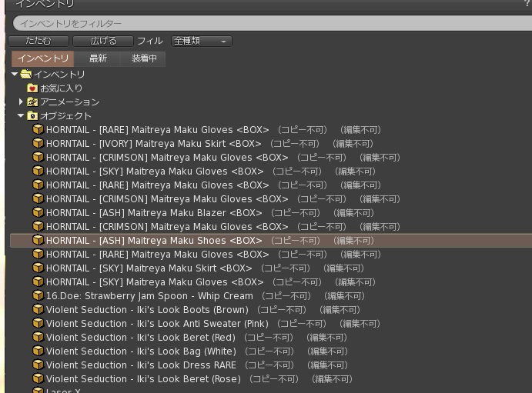Click object icon of Strawberry Jam Spoon
Viewport: 532px width, 393px height.
point(38,296)
